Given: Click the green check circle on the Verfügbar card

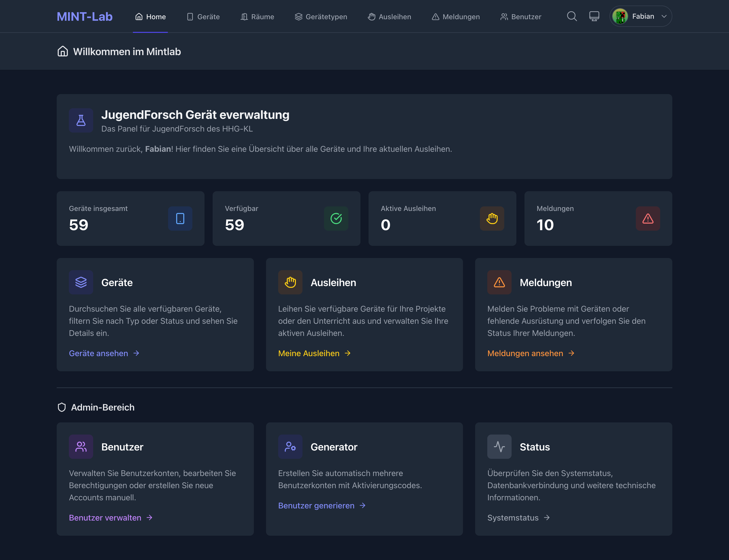Looking at the screenshot, I should click(x=336, y=218).
